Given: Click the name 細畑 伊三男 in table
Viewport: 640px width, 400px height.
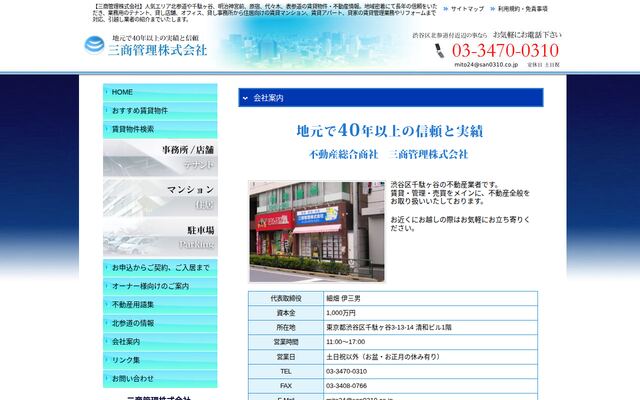Looking at the screenshot, I should point(343,298).
